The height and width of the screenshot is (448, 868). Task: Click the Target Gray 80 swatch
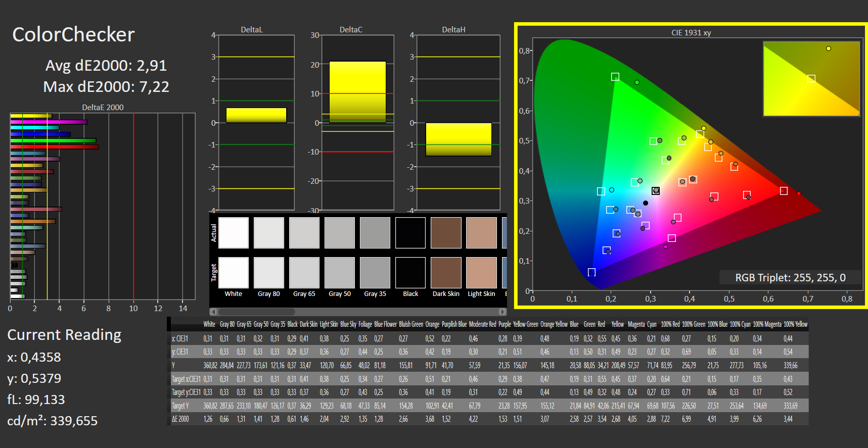click(x=269, y=273)
